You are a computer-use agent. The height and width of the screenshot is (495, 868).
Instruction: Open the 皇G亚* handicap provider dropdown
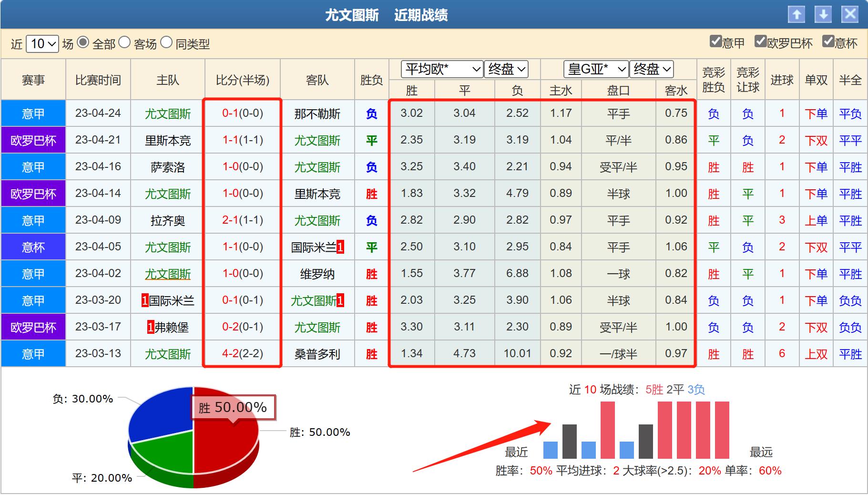(x=595, y=70)
